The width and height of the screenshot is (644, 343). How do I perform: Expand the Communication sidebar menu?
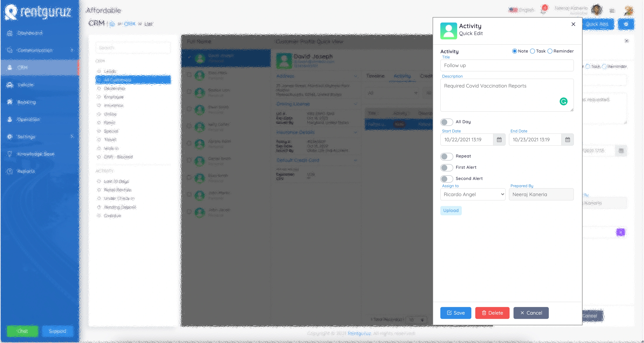pyautogui.click(x=72, y=50)
